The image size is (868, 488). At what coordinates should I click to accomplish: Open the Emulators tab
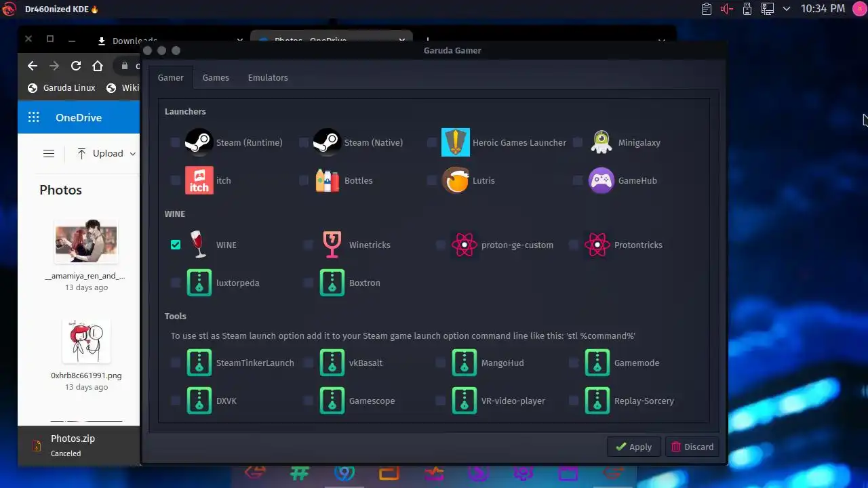coord(268,78)
